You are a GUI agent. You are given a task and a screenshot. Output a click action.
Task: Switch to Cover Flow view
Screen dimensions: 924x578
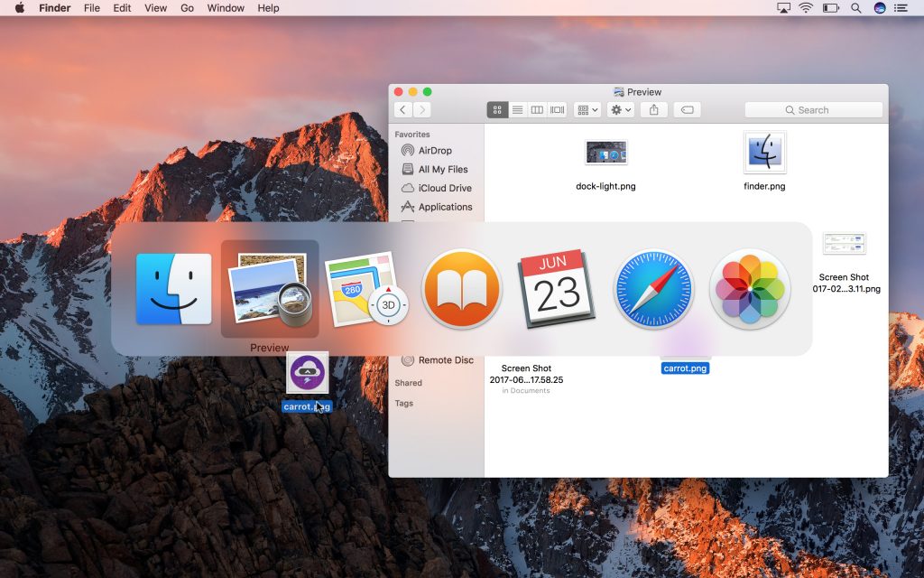[x=557, y=109]
